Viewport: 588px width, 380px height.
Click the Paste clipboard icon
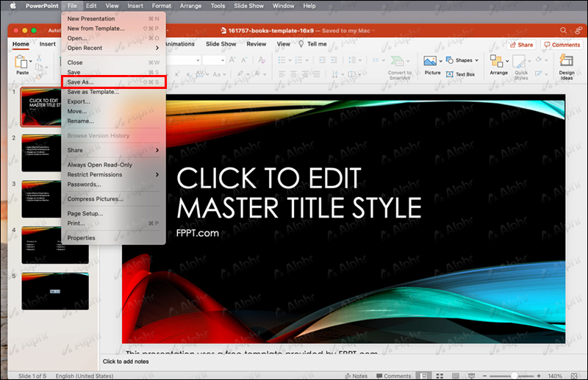point(22,63)
